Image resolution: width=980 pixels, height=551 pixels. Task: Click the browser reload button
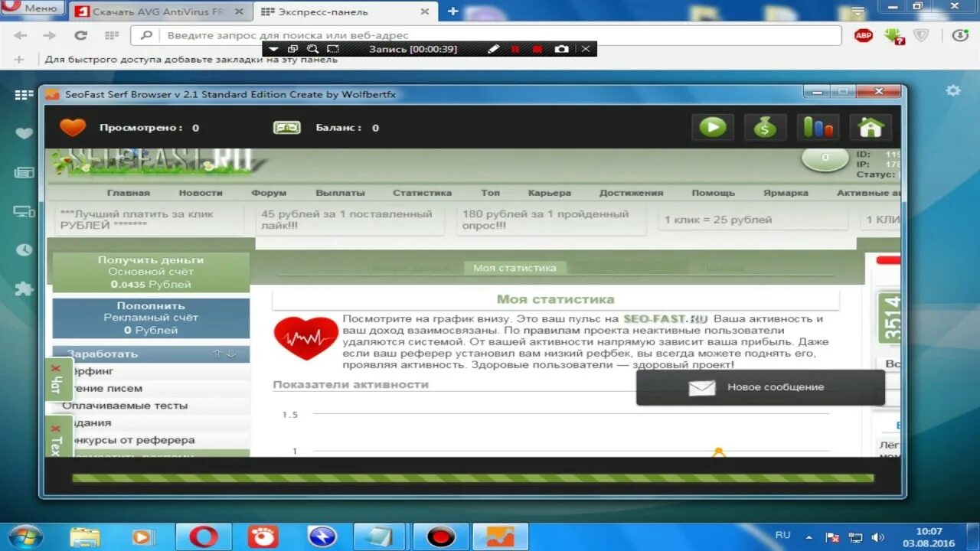point(80,35)
